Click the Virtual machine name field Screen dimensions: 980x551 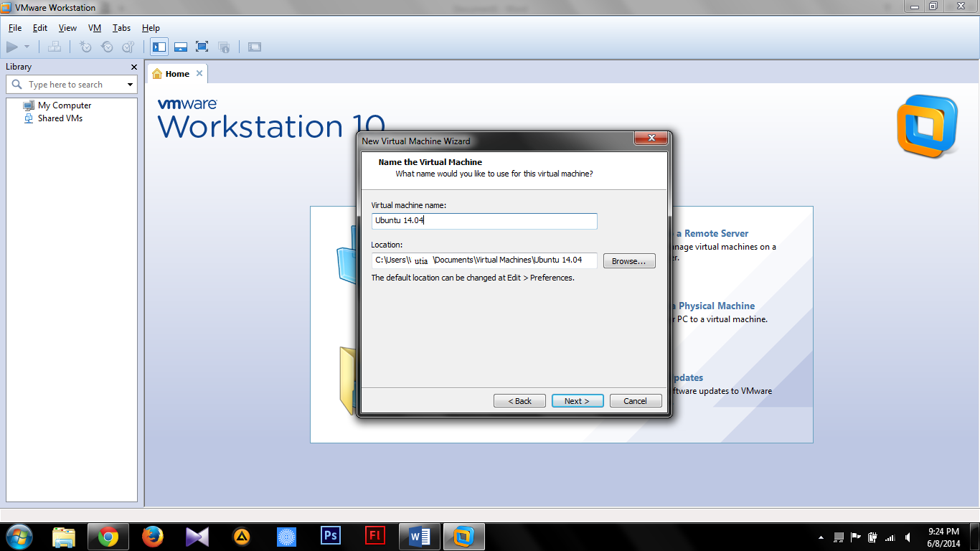click(x=484, y=221)
